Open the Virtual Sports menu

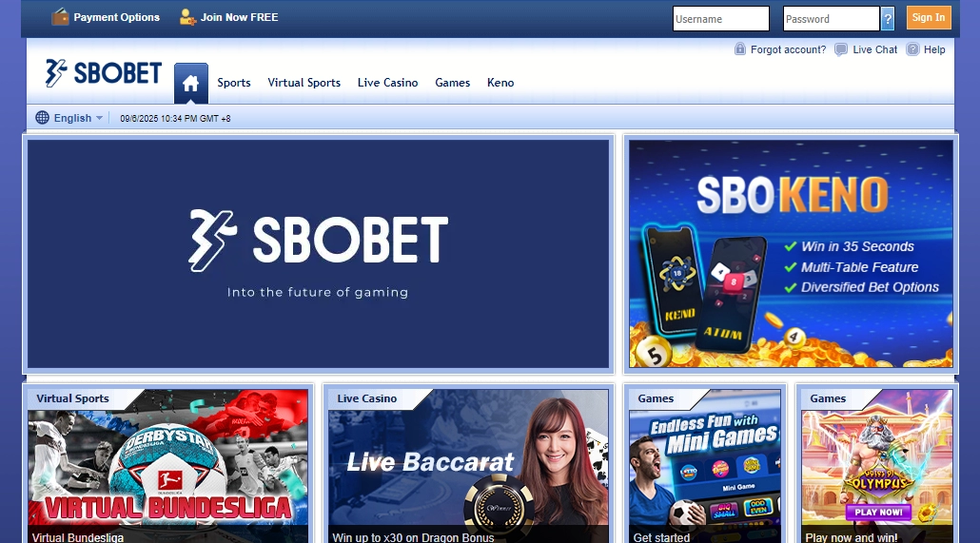click(304, 83)
